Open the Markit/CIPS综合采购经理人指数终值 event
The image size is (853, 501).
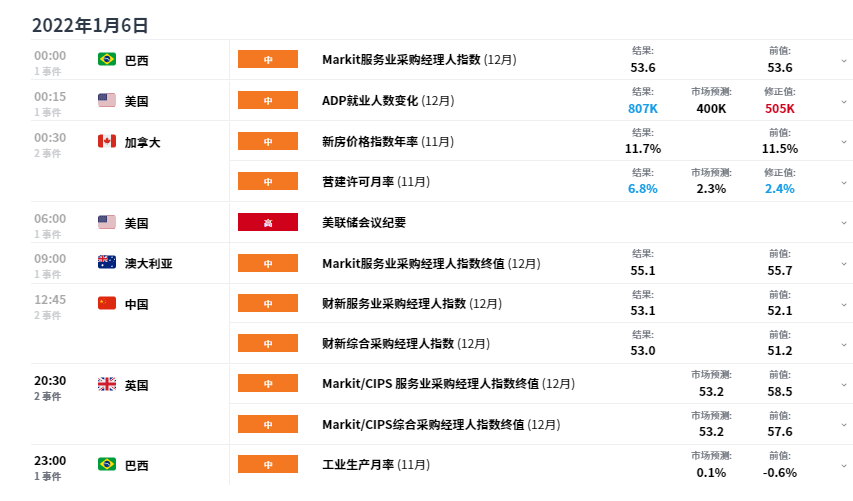(x=441, y=425)
